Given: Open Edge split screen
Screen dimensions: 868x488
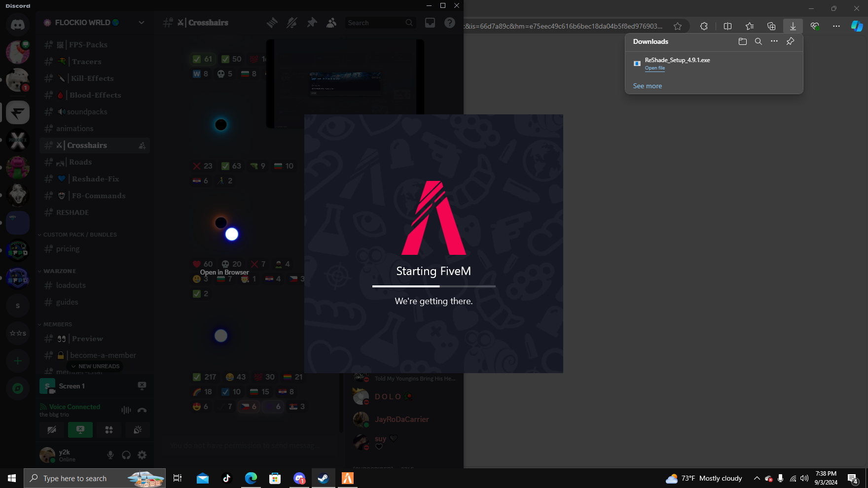Looking at the screenshot, I should [727, 26].
